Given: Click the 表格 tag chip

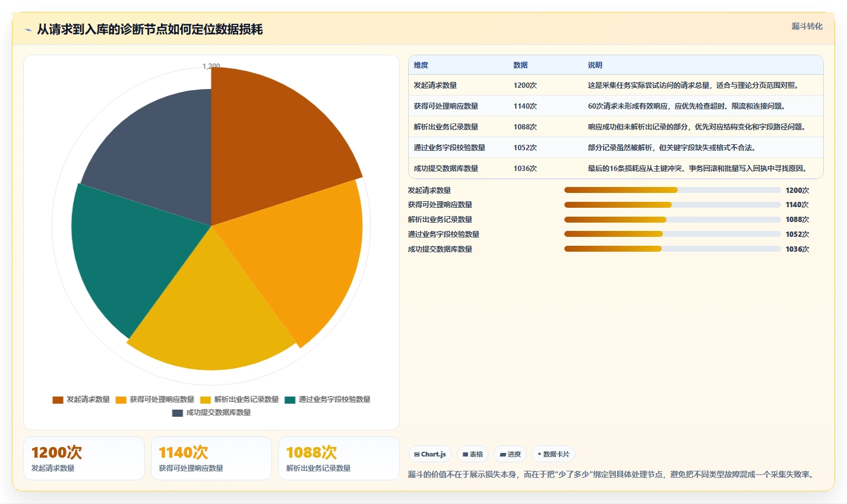Looking at the screenshot, I should tap(473, 454).
